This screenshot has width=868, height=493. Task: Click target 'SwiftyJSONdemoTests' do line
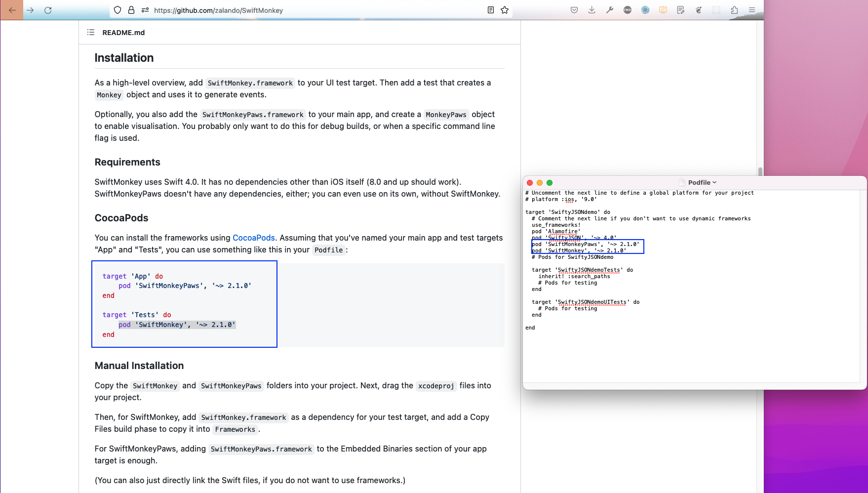pos(582,270)
